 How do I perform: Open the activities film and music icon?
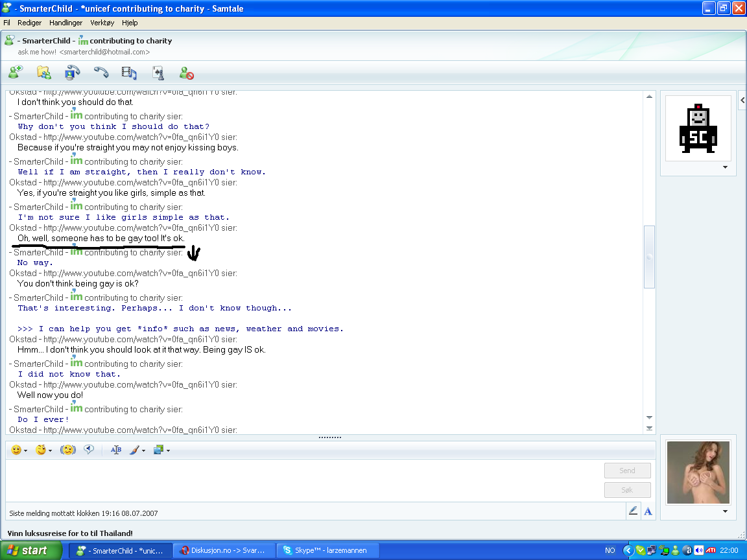(x=129, y=73)
